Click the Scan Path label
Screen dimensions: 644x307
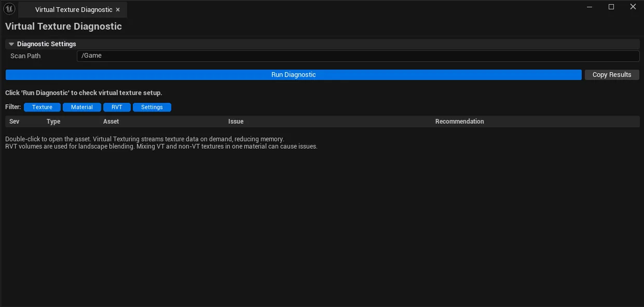coord(25,56)
